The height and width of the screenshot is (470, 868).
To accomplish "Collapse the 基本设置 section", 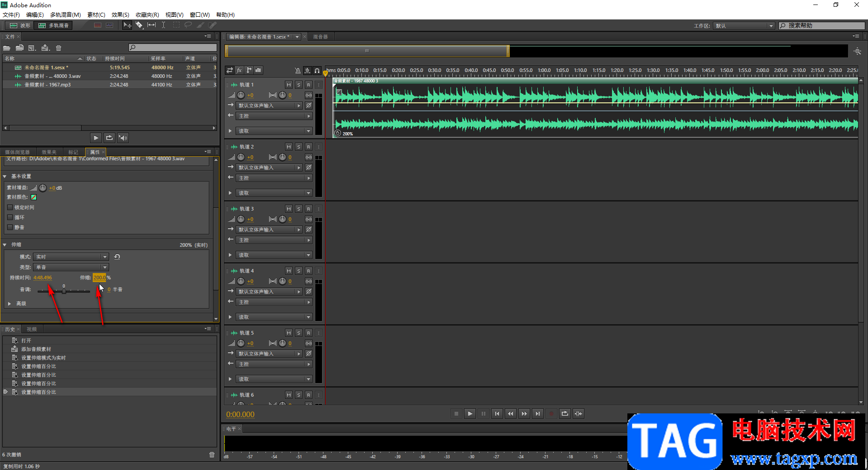I will pyautogui.click(x=5, y=176).
